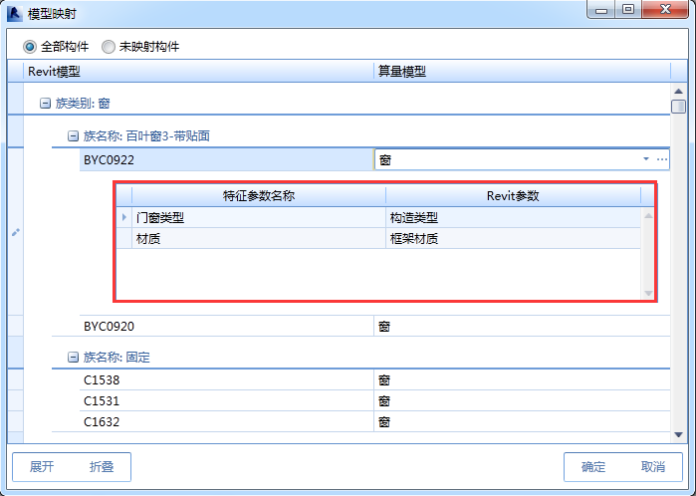Click the 折叠 button
The width and height of the screenshot is (696, 496).
point(102,467)
